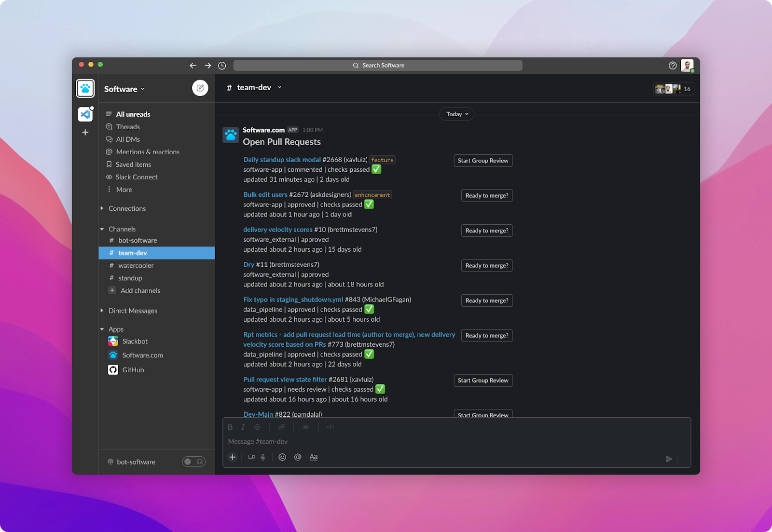Insert code formatting in message composer
The image size is (772, 532).
(x=331, y=427)
